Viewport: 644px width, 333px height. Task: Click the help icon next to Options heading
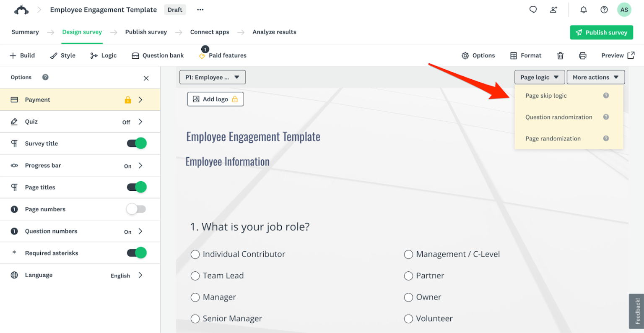[x=45, y=77]
